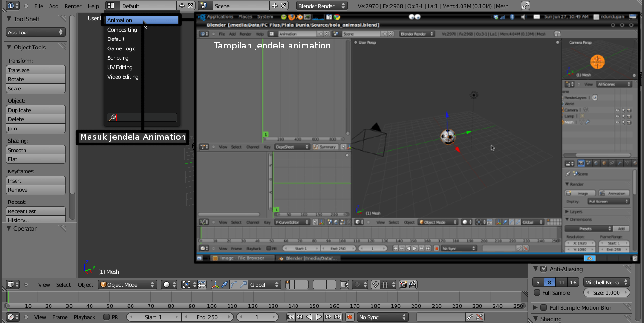This screenshot has height=323, width=644.
Task: Click the delete keyframe icon in timeline
Action: [x=479, y=317]
